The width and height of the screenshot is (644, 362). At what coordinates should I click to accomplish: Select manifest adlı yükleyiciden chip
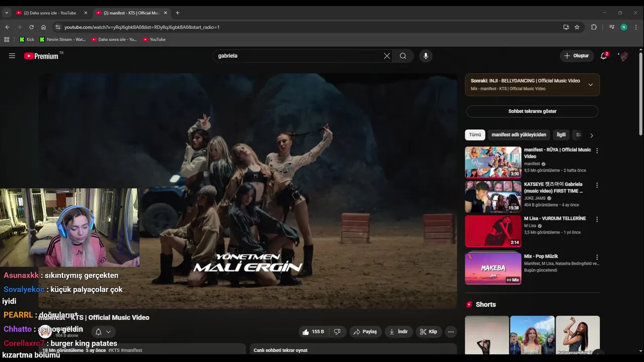pyautogui.click(x=519, y=135)
